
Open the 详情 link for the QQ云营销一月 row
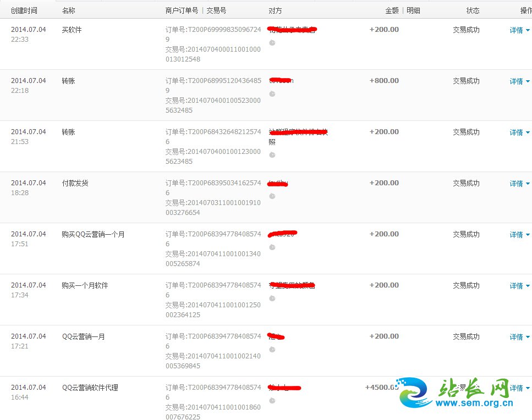point(516,337)
